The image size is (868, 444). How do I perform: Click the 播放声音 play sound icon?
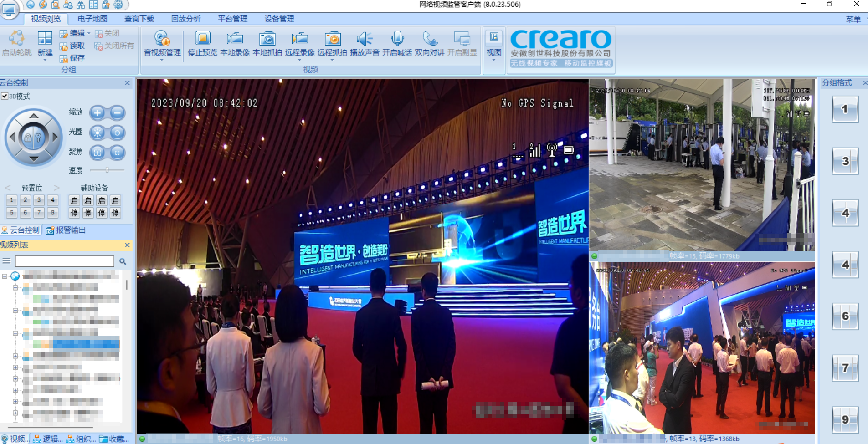(x=364, y=40)
